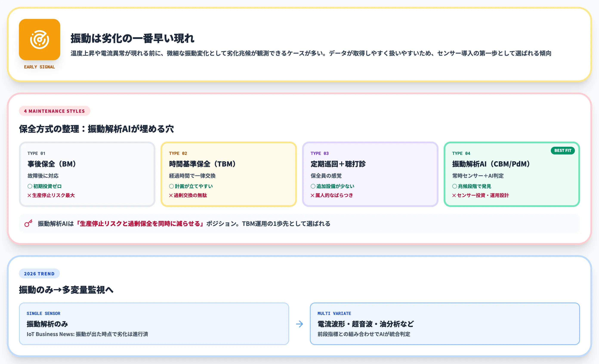Toggle the EARLY SIGNAL badge
This screenshot has width=599, height=364.
39,67
